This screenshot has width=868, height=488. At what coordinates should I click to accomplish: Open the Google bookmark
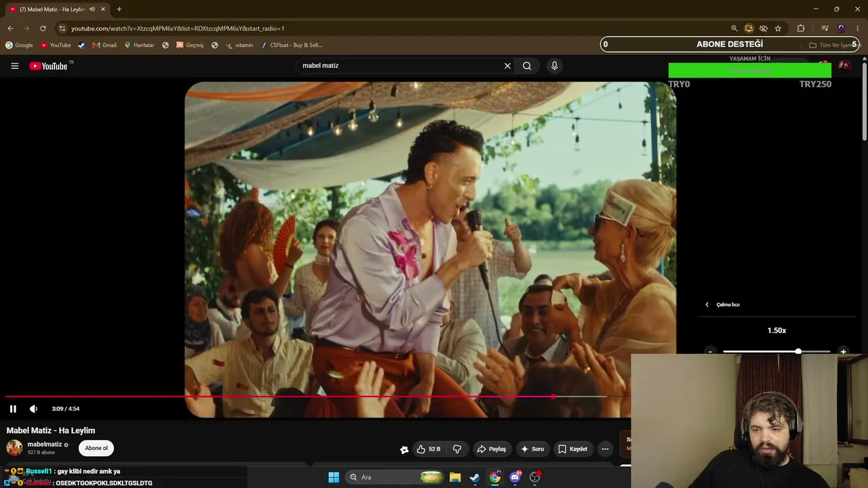point(19,45)
